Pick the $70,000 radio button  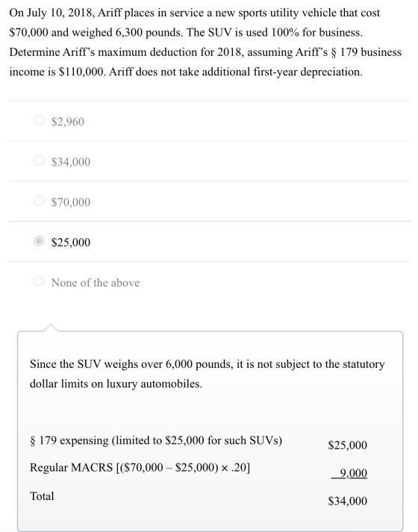(x=39, y=201)
